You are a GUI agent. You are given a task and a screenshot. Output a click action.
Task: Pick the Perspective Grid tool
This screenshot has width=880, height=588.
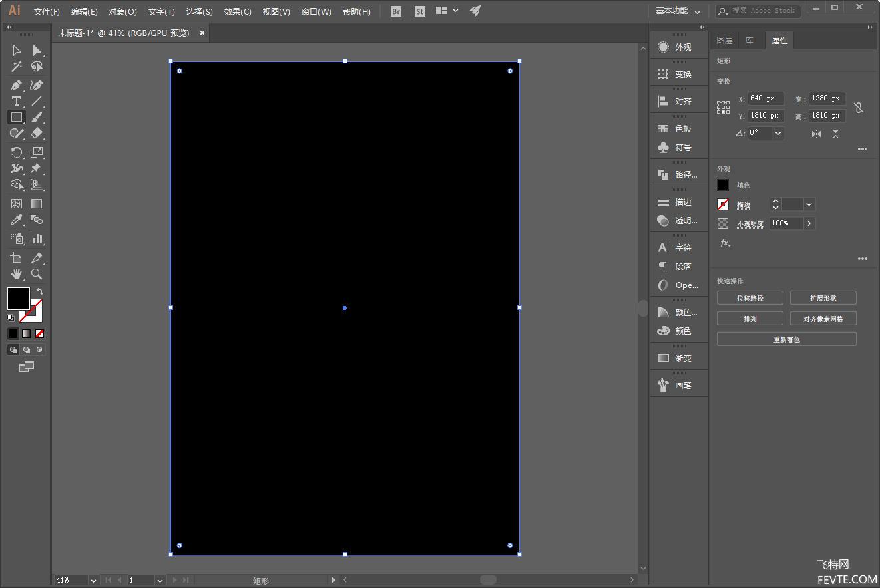click(x=37, y=185)
